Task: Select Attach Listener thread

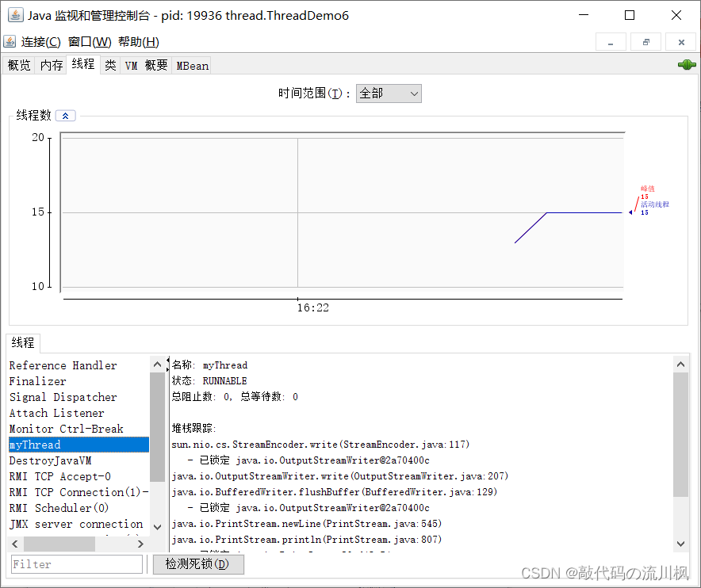Action: (x=79, y=414)
